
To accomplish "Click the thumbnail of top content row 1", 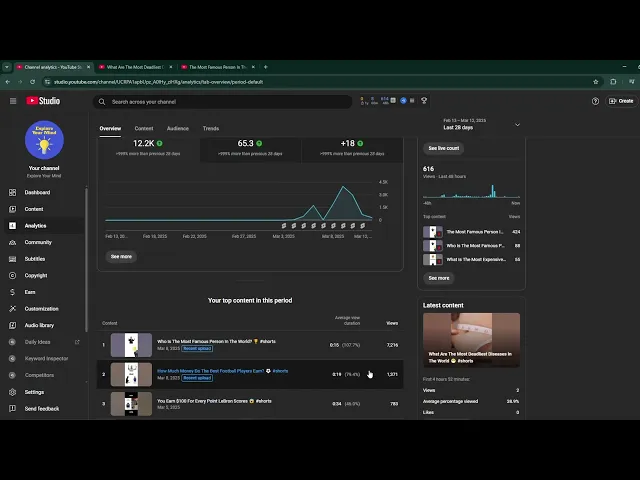I will [x=131, y=345].
